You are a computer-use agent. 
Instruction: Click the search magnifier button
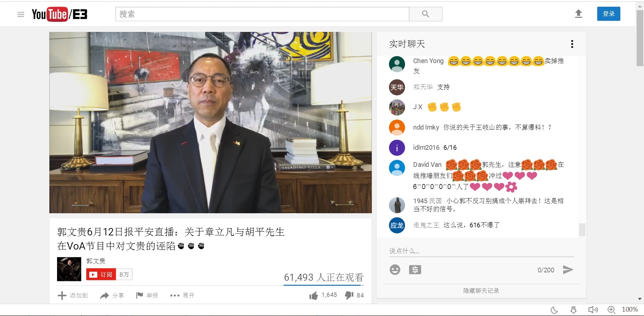point(426,14)
